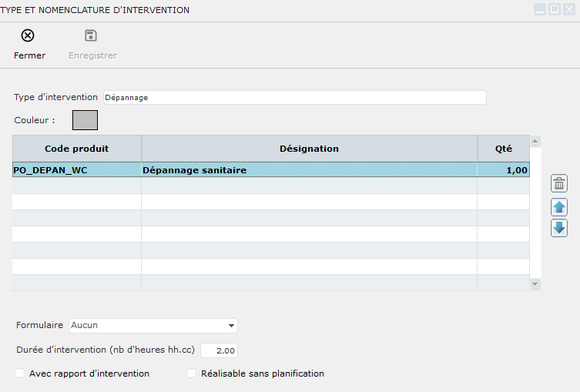Minimize the intervention window
This screenshot has width=580, height=392.
coord(541,10)
